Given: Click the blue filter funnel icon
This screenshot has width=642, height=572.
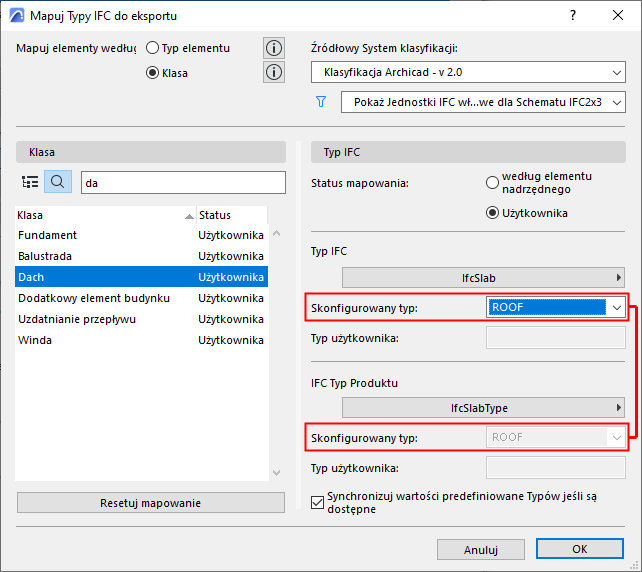Looking at the screenshot, I should (x=321, y=102).
